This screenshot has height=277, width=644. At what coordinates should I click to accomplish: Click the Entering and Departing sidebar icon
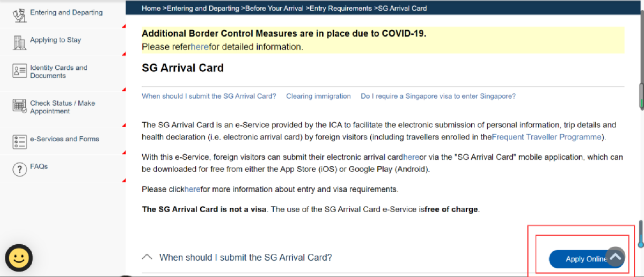tap(19, 14)
